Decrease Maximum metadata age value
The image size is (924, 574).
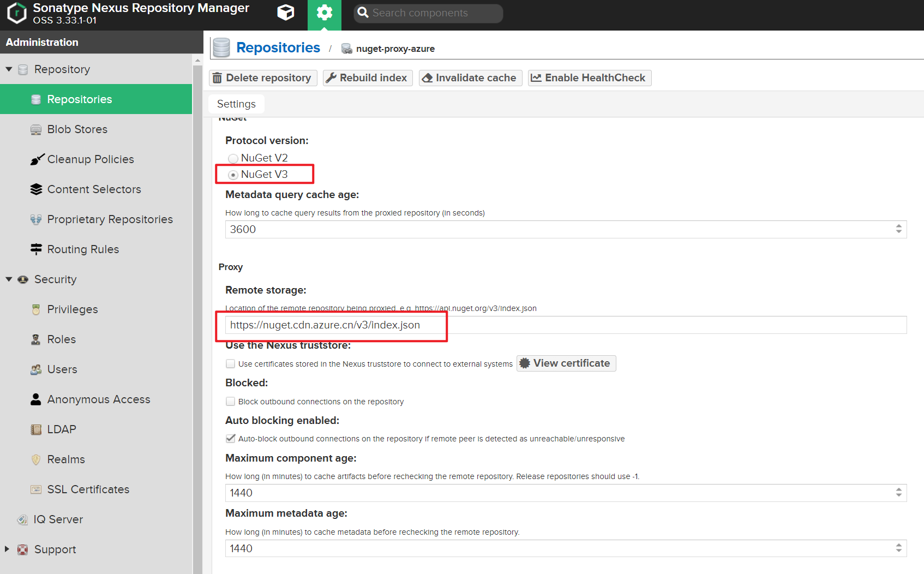[x=898, y=551]
